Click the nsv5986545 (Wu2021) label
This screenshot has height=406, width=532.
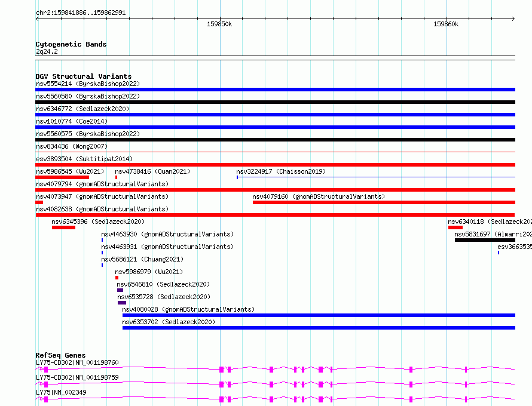(x=70, y=171)
